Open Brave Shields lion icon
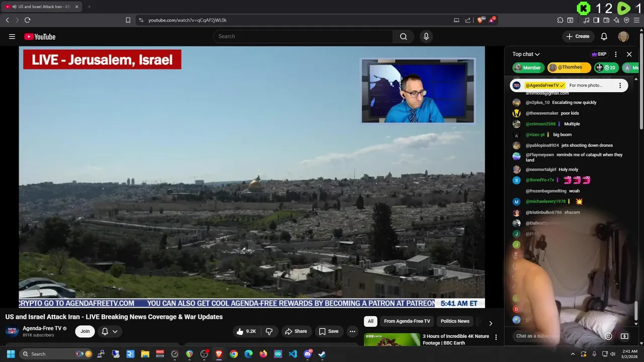This screenshot has height=362, width=644. pos(480,20)
